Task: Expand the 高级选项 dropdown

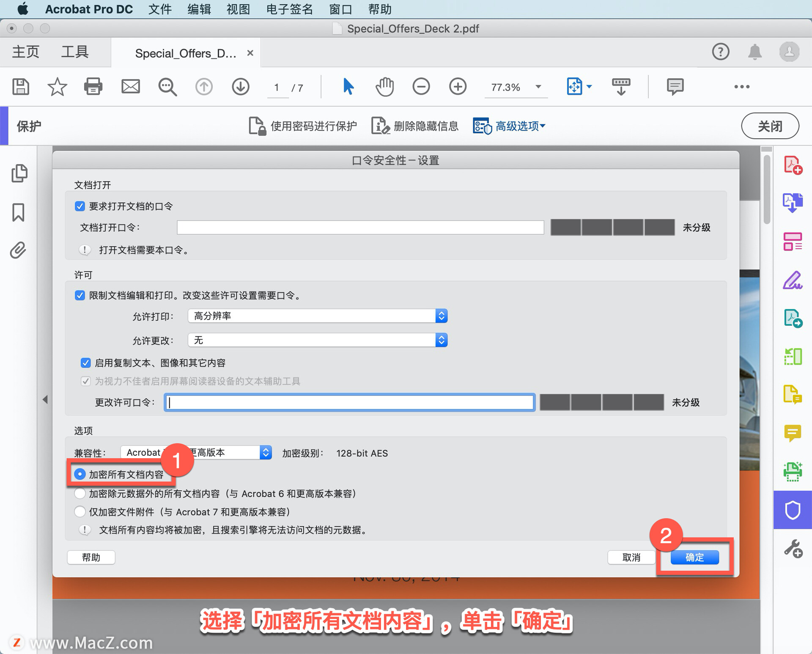Action: tap(509, 126)
